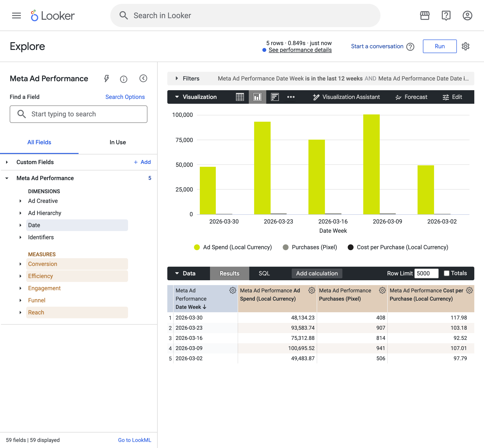This screenshot has width=484, height=448.
Task: Switch to the In Use tab
Action: coord(118,142)
